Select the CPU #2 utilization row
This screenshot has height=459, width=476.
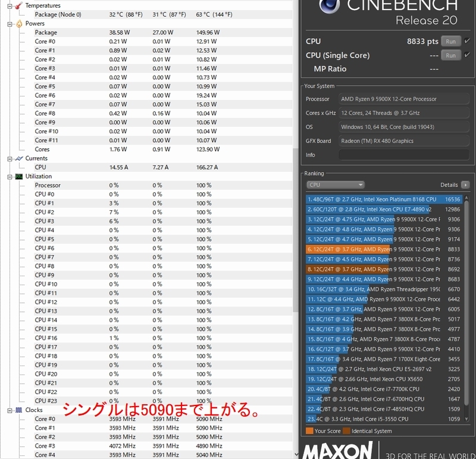tap(163, 212)
